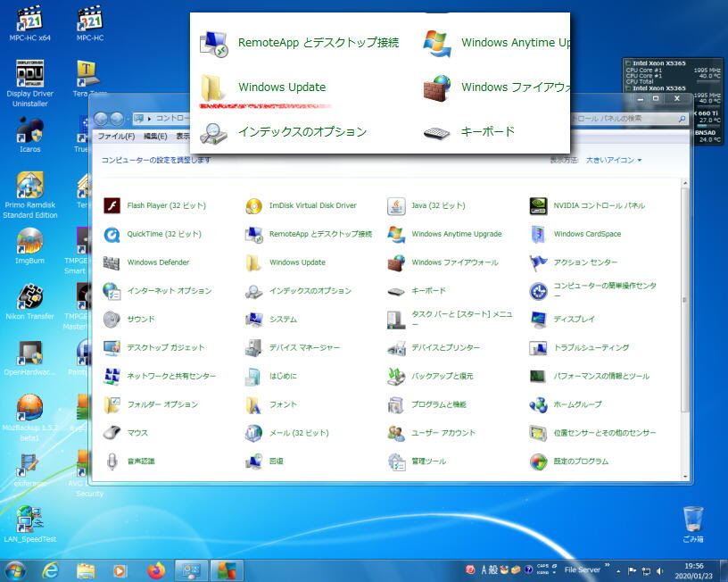Open フォルダー オプション icon
Image resolution: width=728 pixels, height=582 pixels.
pos(112,404)
